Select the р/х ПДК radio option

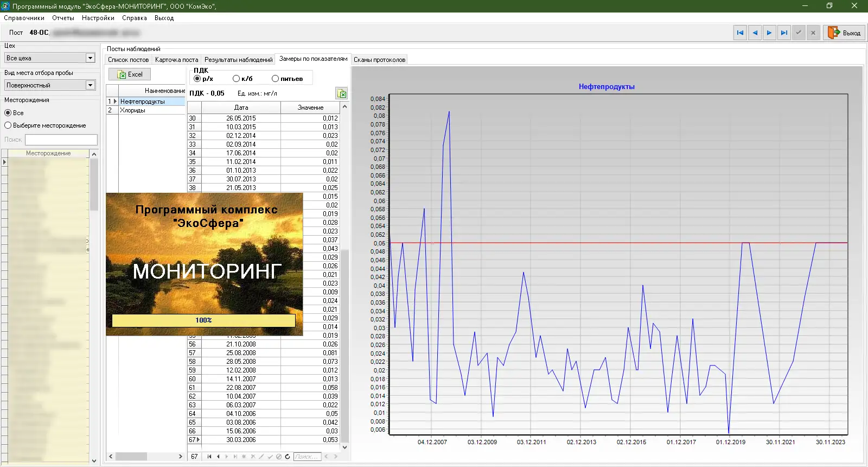pyautogui.click(x=197, y=79)
